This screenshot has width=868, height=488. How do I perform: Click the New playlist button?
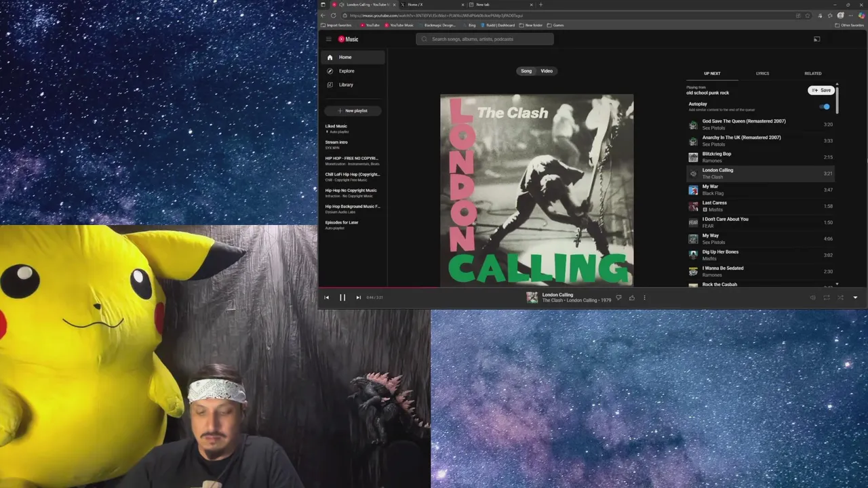(353, 110)
